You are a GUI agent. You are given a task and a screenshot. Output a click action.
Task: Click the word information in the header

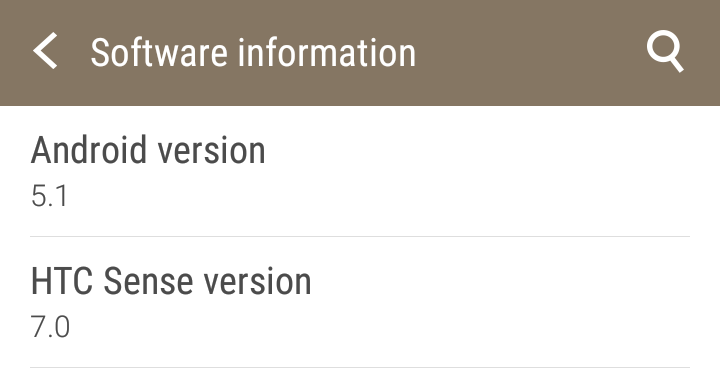point(327,53)
